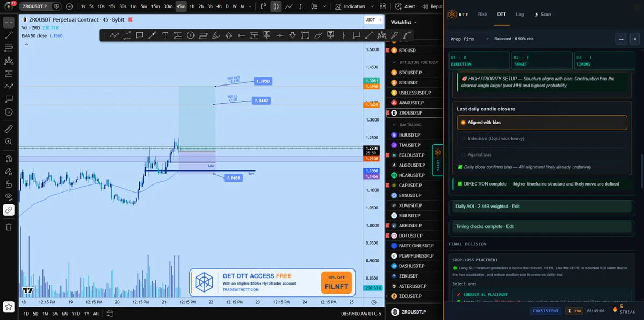Open the Indicators dialog

click(x=350, y=6)
